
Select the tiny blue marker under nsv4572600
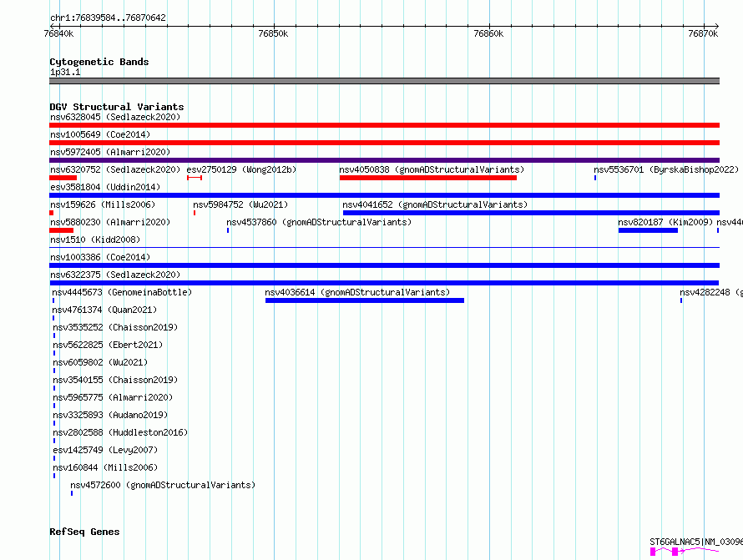pos(72,493)
